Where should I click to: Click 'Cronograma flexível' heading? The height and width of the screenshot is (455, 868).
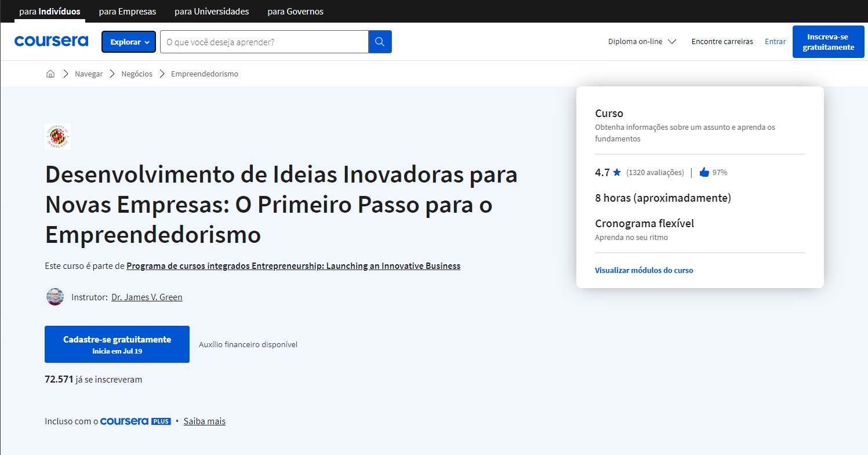click(x=644, y=223)
